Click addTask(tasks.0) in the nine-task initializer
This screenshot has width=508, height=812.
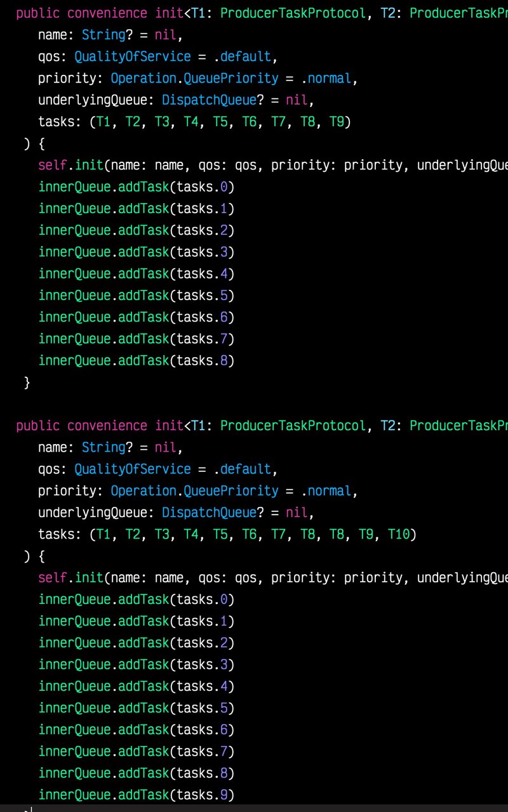click(x=177, y=187)
